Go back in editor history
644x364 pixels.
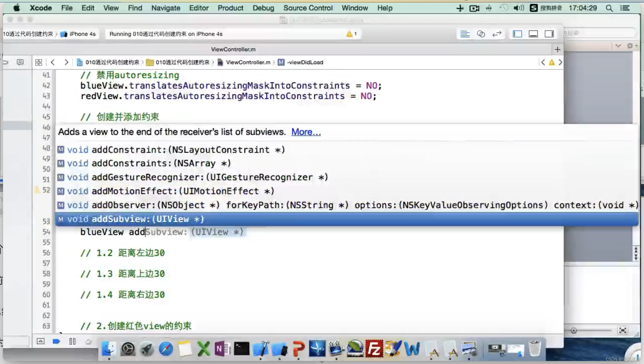pyautogui.click(x=53, y=62)
